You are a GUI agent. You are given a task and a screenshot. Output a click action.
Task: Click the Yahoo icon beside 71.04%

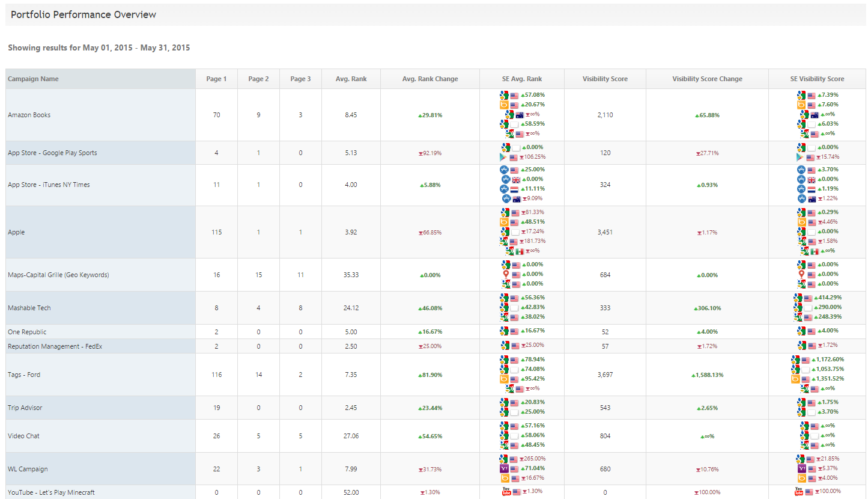(504, 468)
